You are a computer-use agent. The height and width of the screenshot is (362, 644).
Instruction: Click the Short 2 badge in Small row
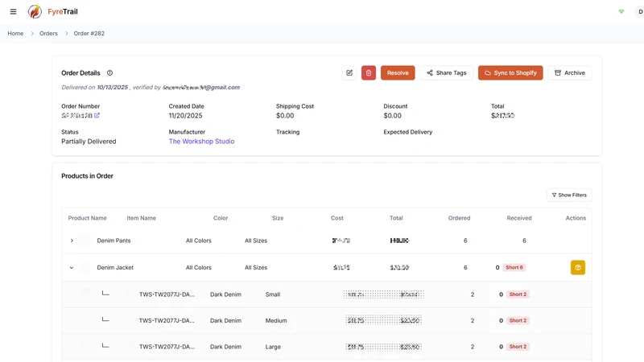click(518, 294)
